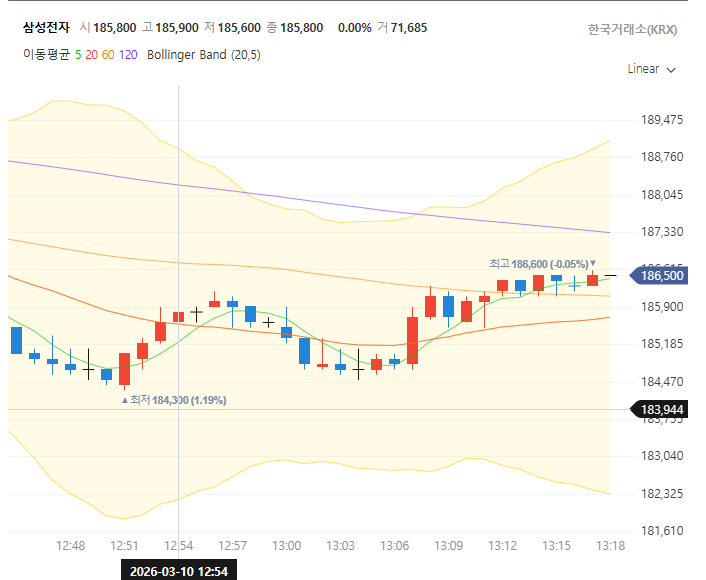Viewport: 706px width, 580px height.
Task: Click the 13:00 time axis label
Action: click(x=286, y=546)
